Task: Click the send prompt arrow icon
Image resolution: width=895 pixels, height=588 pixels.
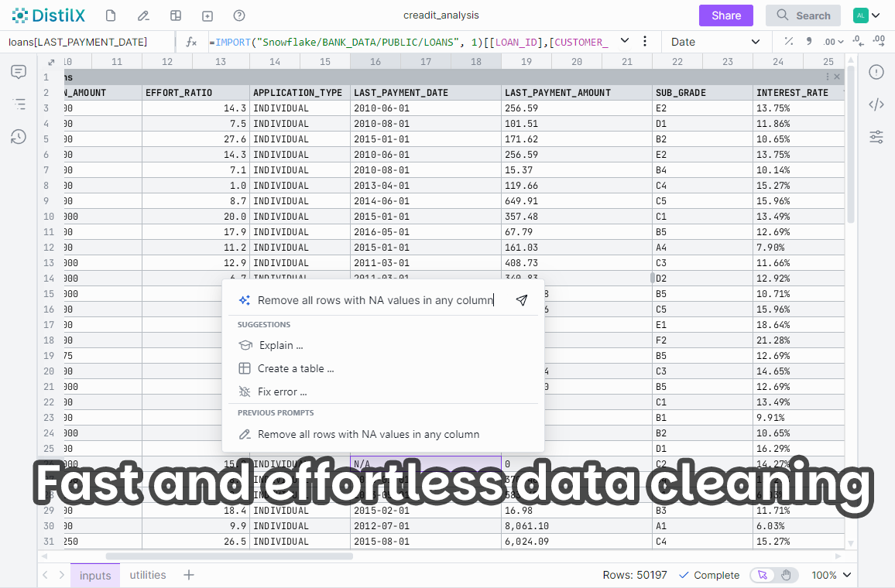Action: coord(522,300)
